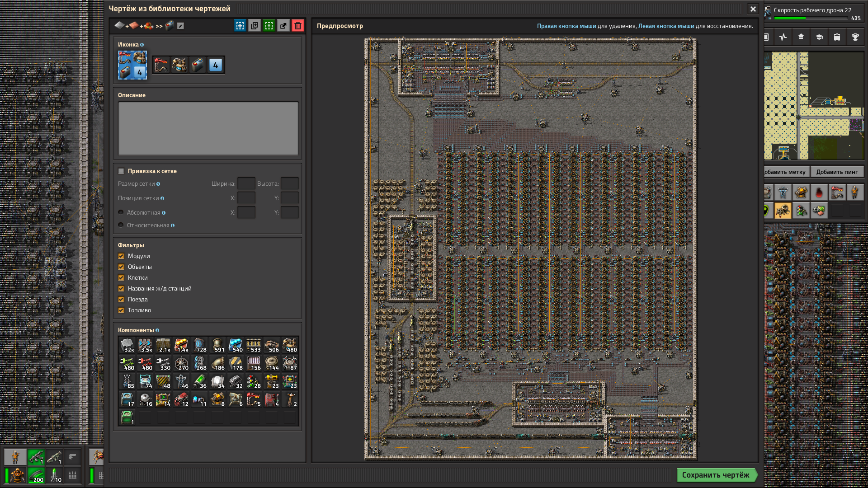The height and width of the screenshot is (488, 868).
Task: Click the hazard concrete component showing 178
Action: [236, 363]
